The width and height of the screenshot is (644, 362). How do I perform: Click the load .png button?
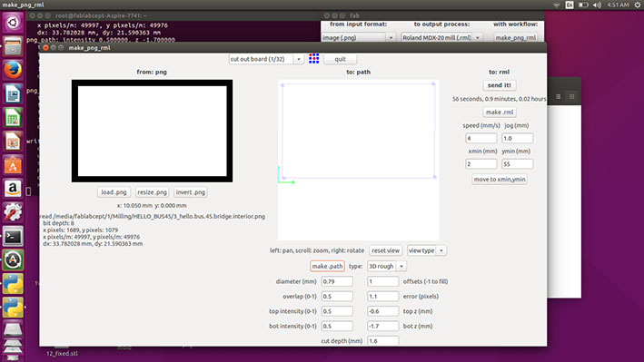coord(114,192)
